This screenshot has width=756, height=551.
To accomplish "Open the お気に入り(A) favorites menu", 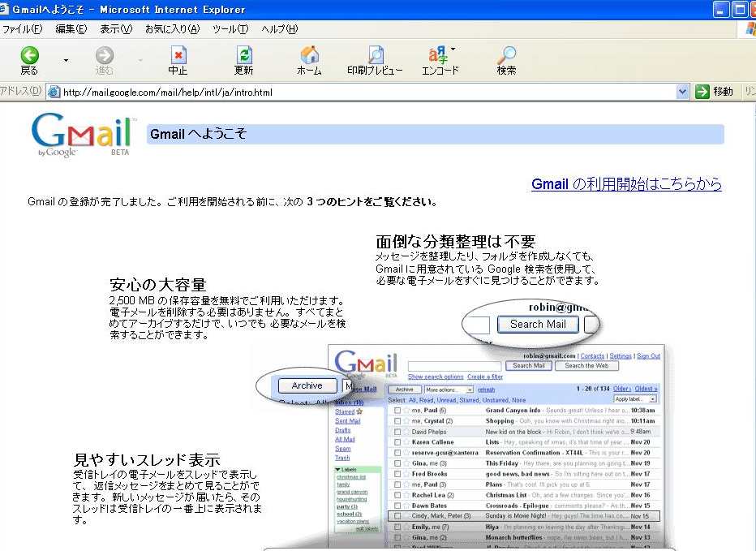I will (172, 29).
